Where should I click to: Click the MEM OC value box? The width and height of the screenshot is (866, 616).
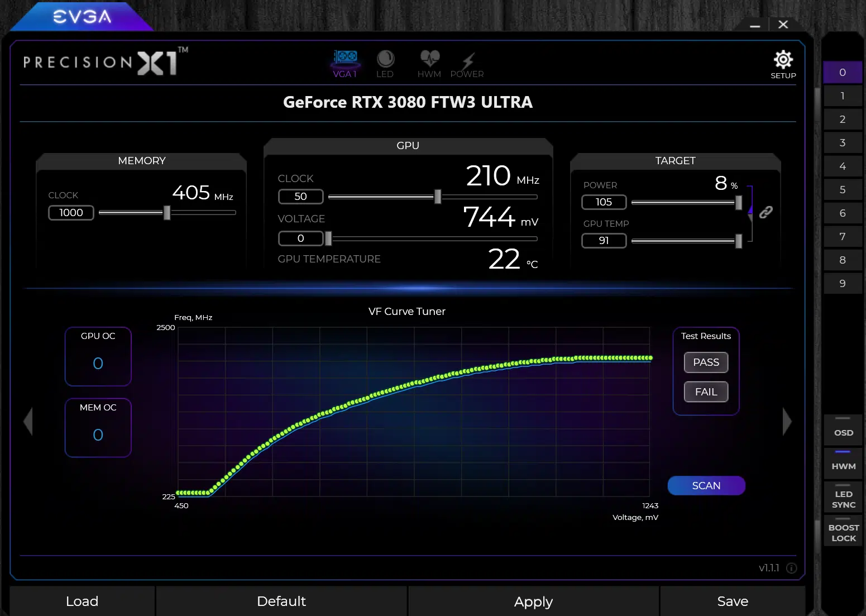(x=98, y=428)
